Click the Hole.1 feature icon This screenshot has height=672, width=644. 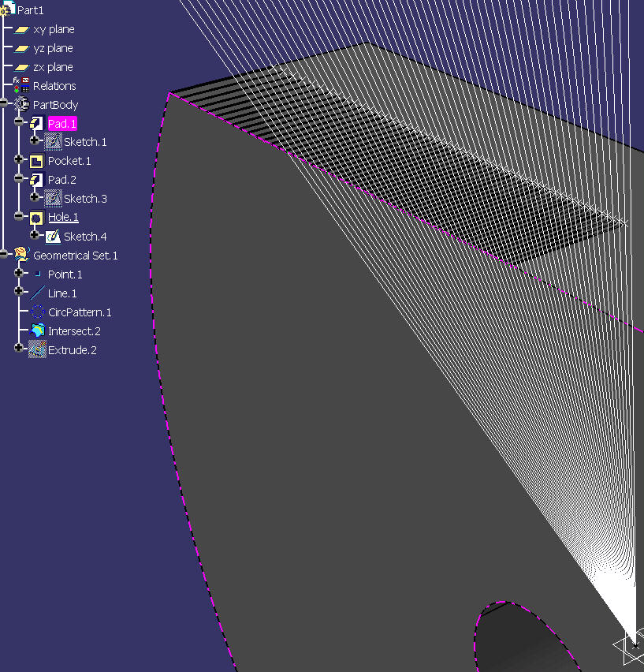tap(36, 218)
